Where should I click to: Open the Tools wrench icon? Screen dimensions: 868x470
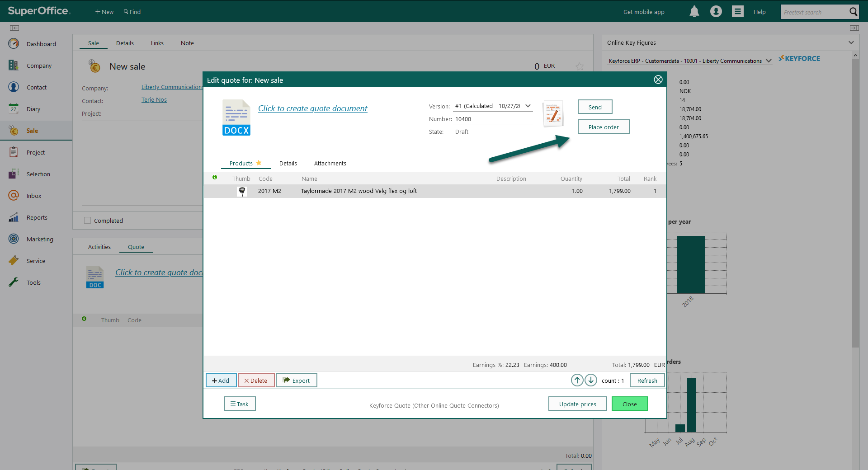coord(14,282)
